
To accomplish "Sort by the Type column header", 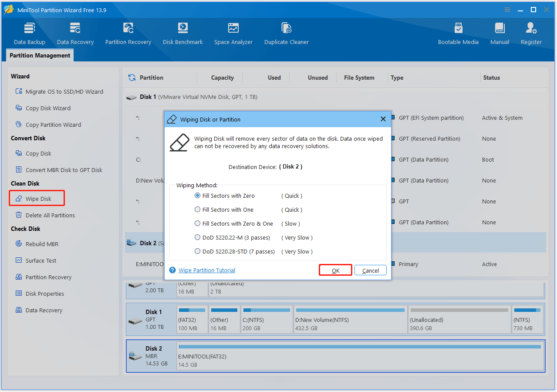I will (x=397, y=78).
